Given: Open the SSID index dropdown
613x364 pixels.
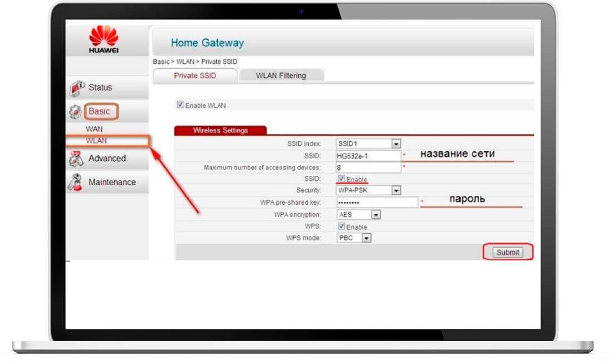Looking at the screenshot, I should tap(368, 144).
